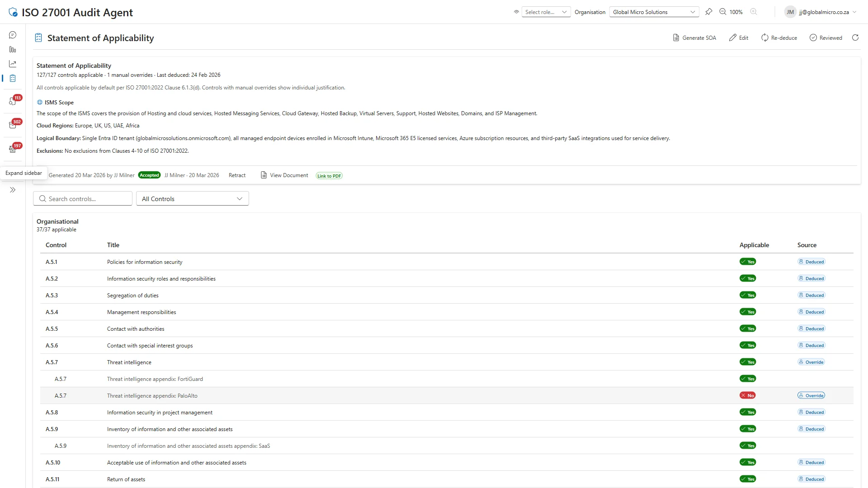Open archive icon with 302 notifications
The width and height of the screenshot is (868, 488).
[x=12, y=124]
